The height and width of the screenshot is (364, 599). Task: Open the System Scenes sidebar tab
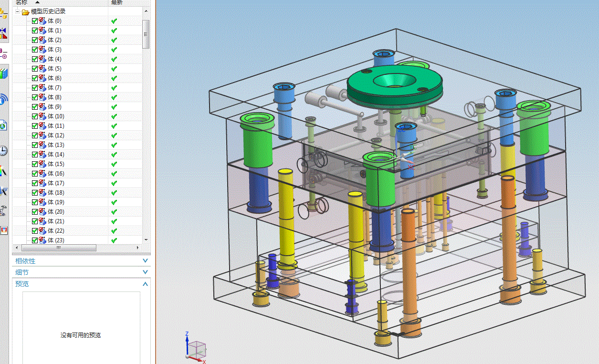3,230
